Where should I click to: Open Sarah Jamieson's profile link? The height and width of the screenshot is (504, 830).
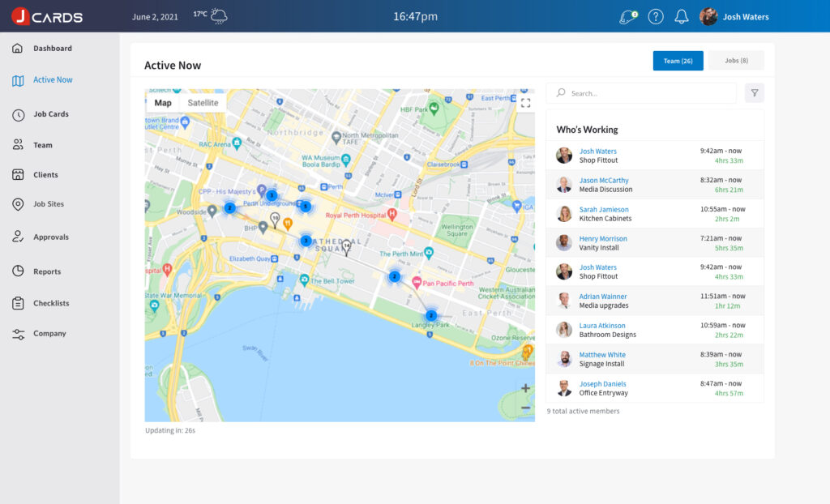604,210
